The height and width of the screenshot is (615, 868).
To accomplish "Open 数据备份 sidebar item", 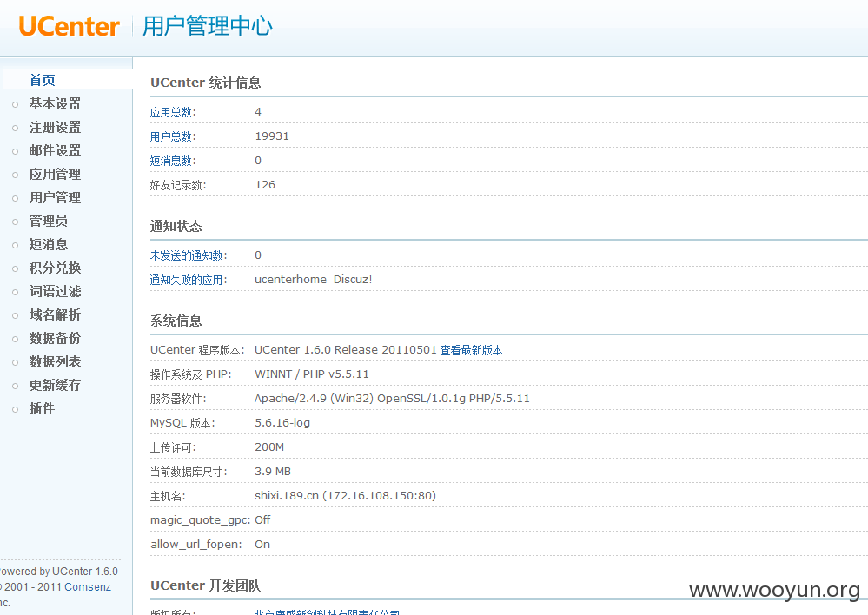I will coord(55,338).
